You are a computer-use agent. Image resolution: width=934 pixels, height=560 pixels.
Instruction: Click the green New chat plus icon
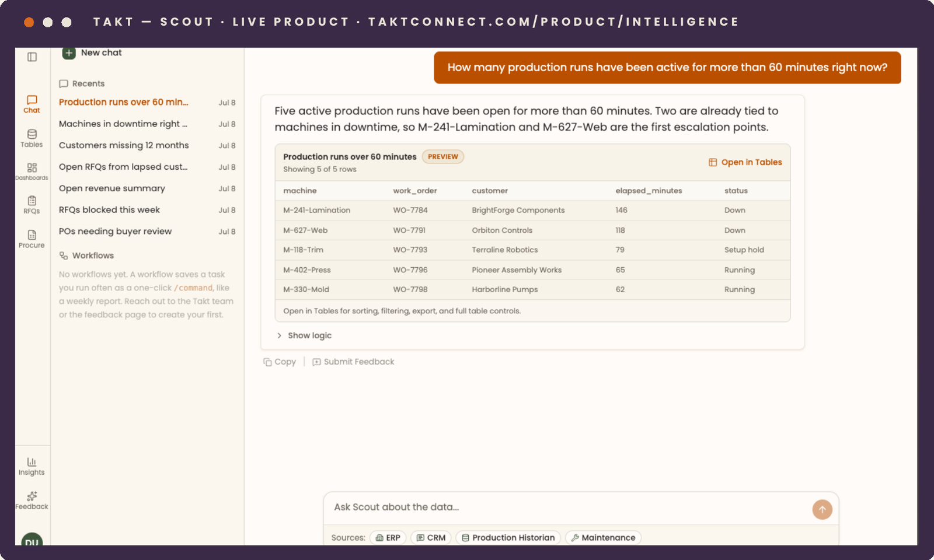click(69, 52)
